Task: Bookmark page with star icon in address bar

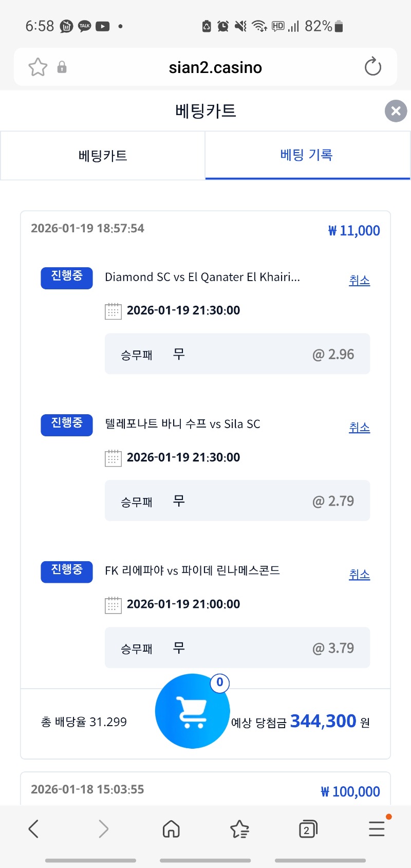Action: 38,67
